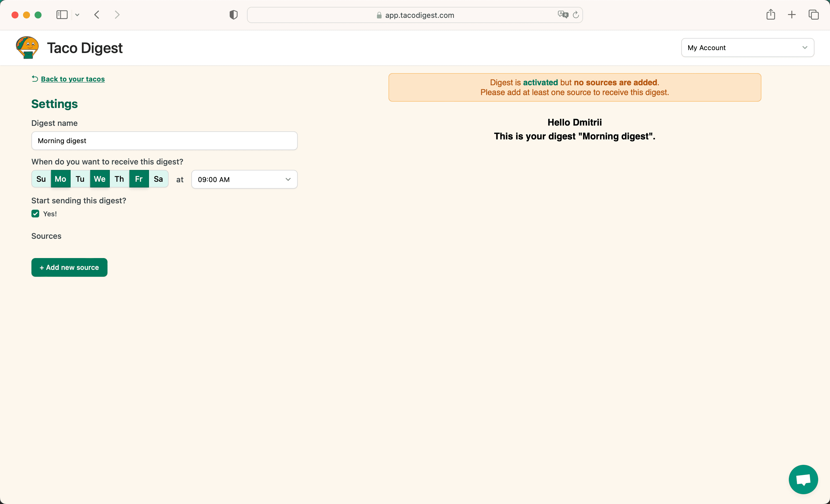This screenshot has height=504, width=830.
Task: Select Monday day toggle button
Action: tap(60, 179)
